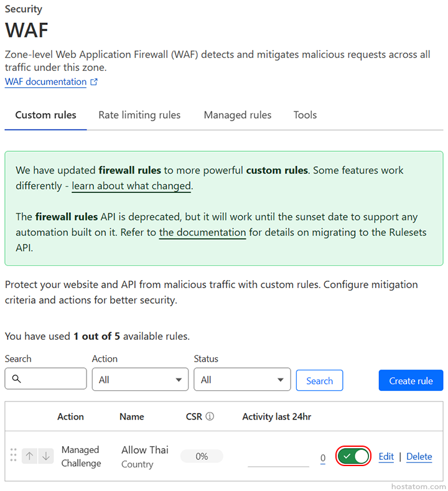
Task: Click the activity count 0 link
Action: [x=323, y=459]
